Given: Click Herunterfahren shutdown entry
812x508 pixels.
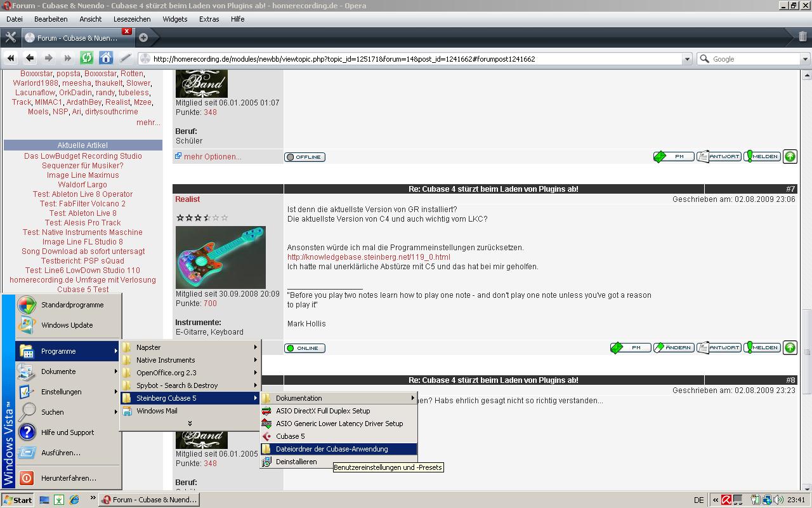Looking at the screenshot, I should coord(68,478).
